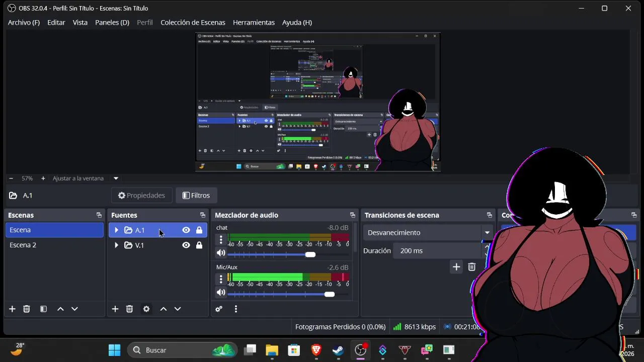Open Mic/Aux track options three-dot menu
The height and width of the screenshot is (362, 644).
pyautogui.click(x=221, y=279)
